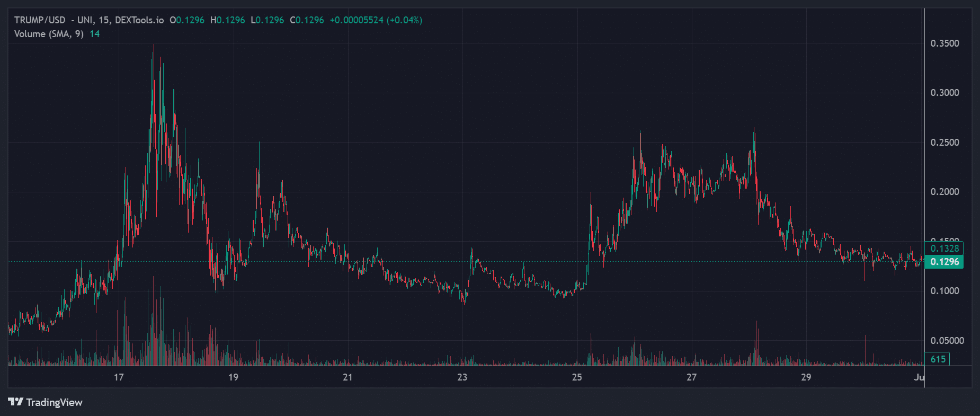Click the open price value O0.1296

[187, 20]
